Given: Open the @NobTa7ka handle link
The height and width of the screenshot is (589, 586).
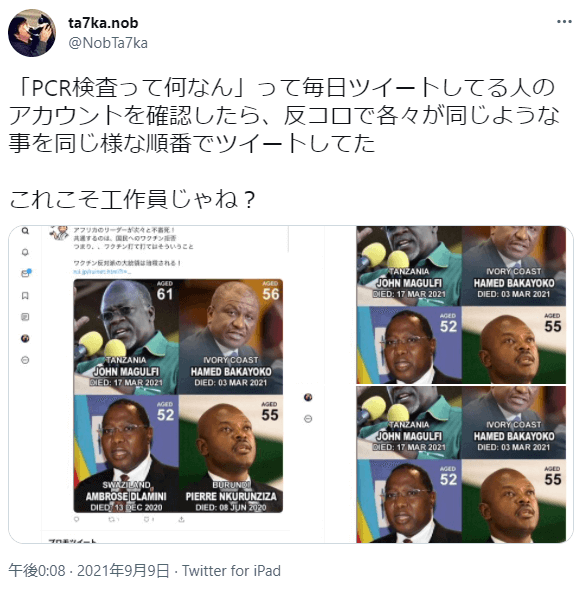Looking at the screenshot, I should (108, 43).
